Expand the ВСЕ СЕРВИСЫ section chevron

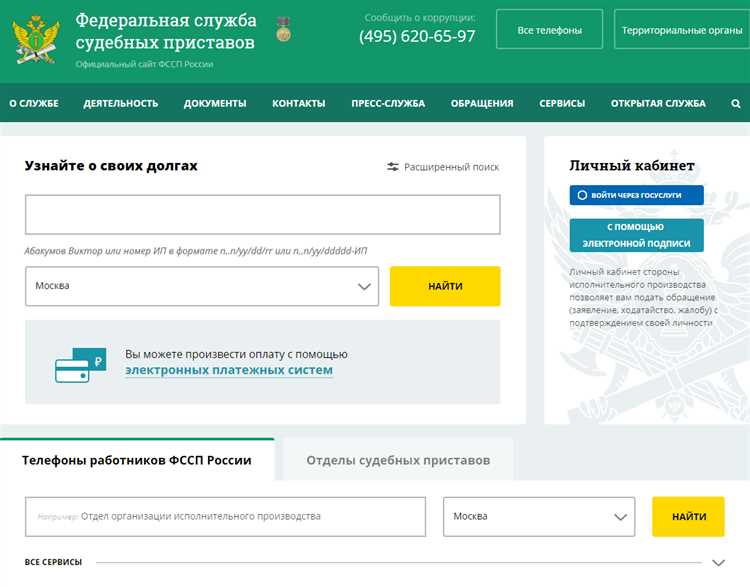(x=718, y=563)
